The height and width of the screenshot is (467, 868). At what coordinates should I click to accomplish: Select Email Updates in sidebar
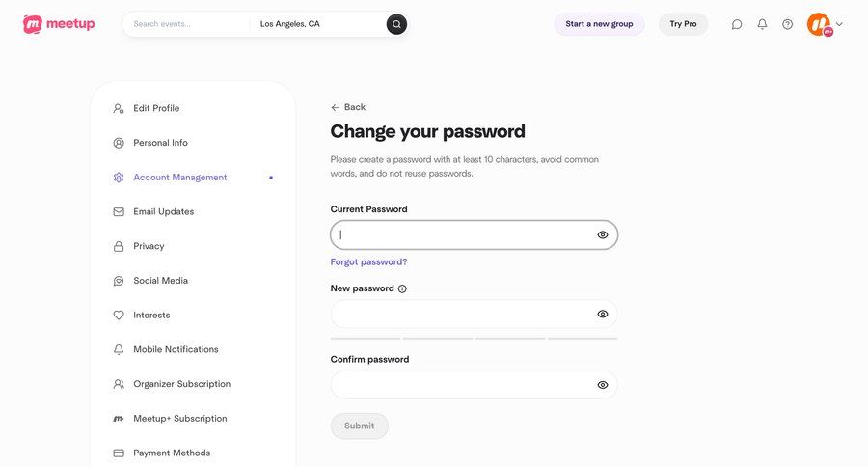click(163, 211)
